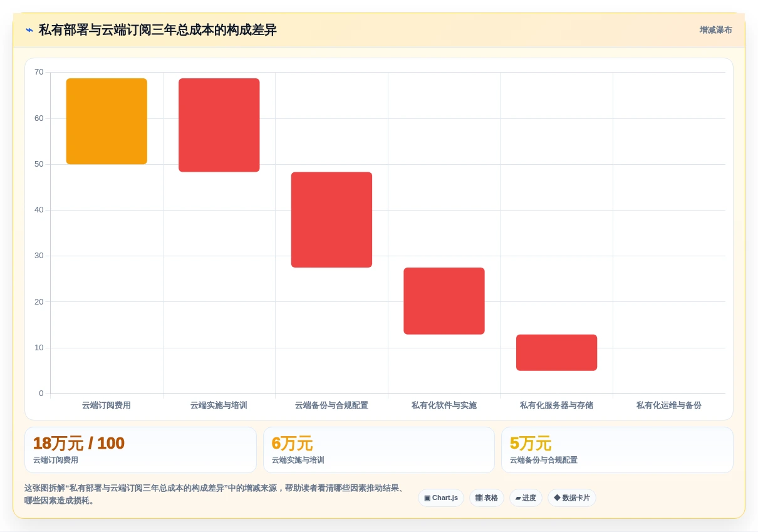
Task: Click the x-axis label 私有化软件与实施
Action: pos(444,405)
